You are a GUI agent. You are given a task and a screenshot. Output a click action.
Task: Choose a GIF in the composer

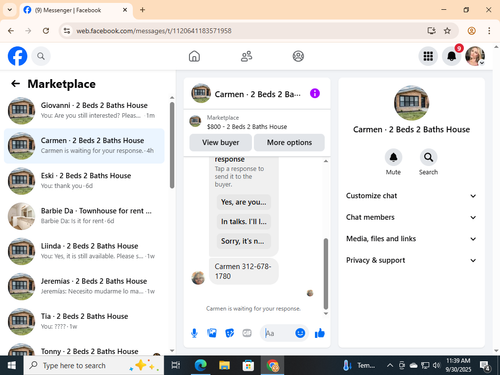tap(247, 333)
